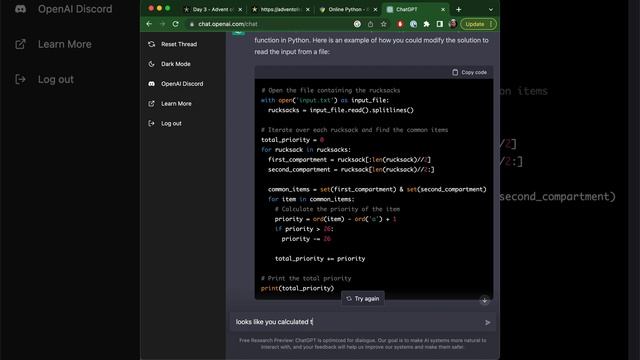Open Learn More in the browser sidebar
Screen dimensions: 640x360
tap(176, 104)
